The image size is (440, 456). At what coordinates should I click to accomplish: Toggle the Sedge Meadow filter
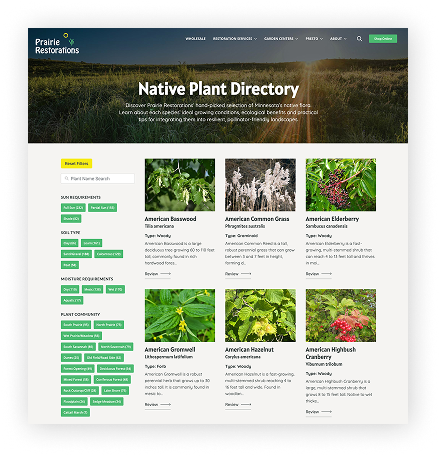[x=107, y=401]
